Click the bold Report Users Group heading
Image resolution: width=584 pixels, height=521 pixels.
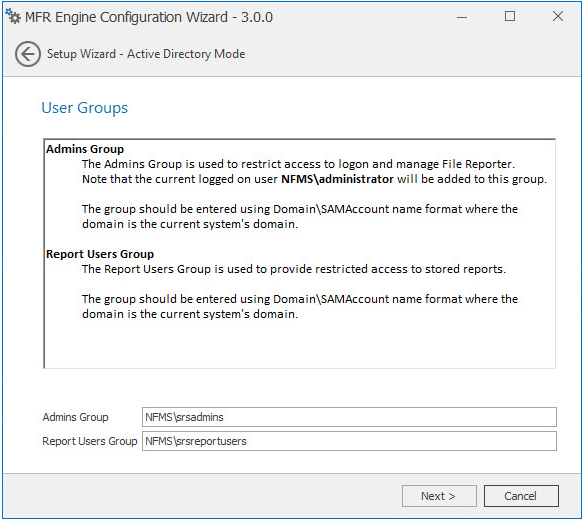(x=100, y=254)
